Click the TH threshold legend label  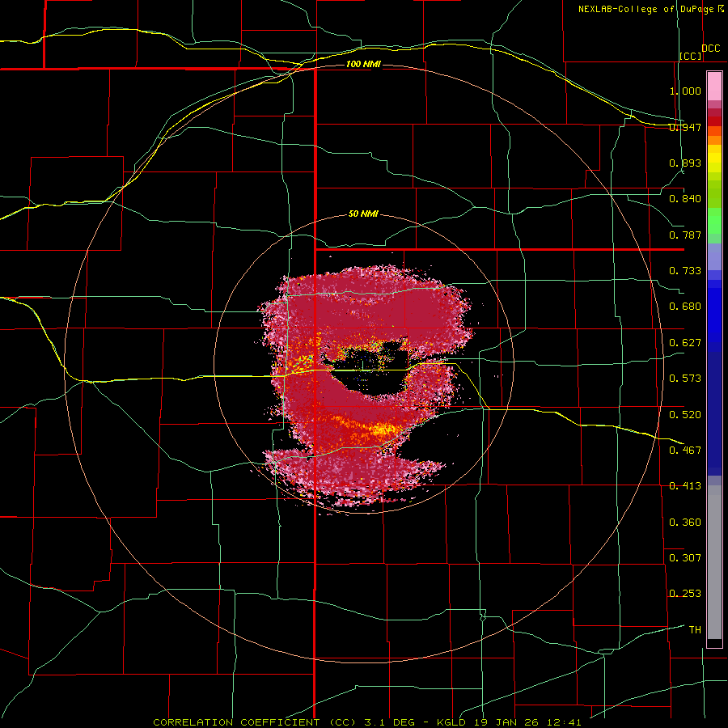pos(695,630)
